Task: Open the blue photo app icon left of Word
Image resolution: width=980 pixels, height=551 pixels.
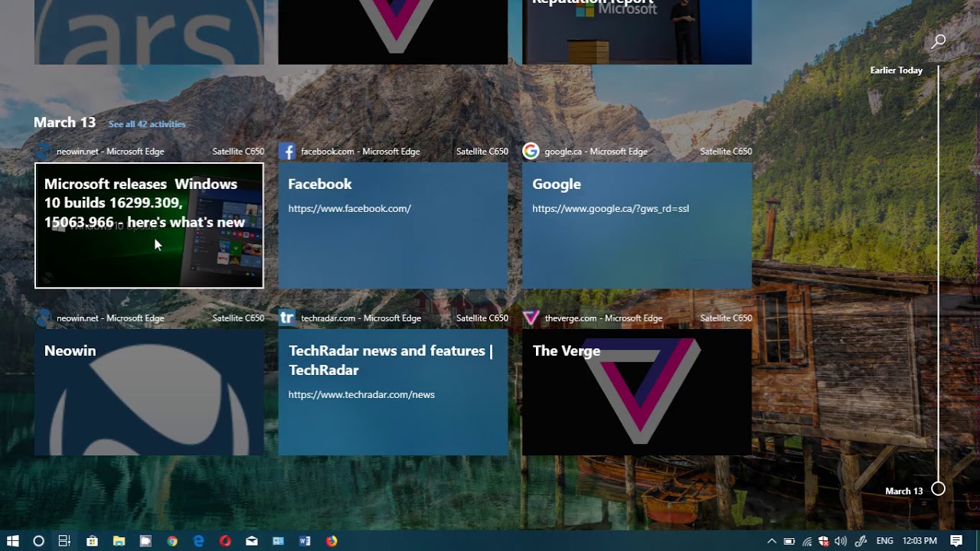Action: pyautogui.click(x=278, y=541)
